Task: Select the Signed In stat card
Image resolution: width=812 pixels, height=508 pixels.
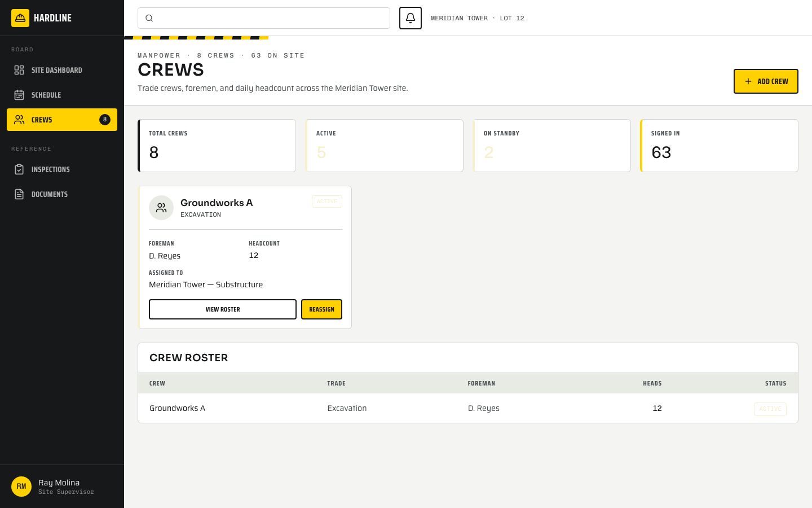Action: (x=719, y=146)
